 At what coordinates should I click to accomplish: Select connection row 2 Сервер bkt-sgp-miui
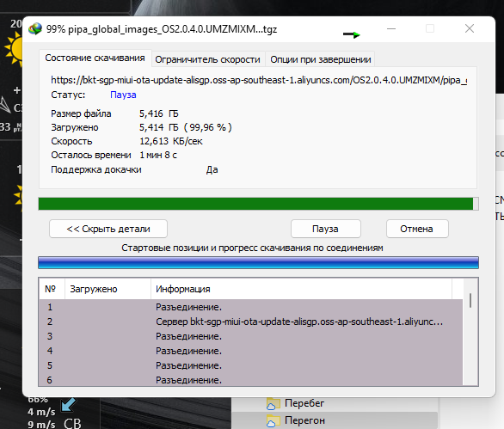click(251, 322)
